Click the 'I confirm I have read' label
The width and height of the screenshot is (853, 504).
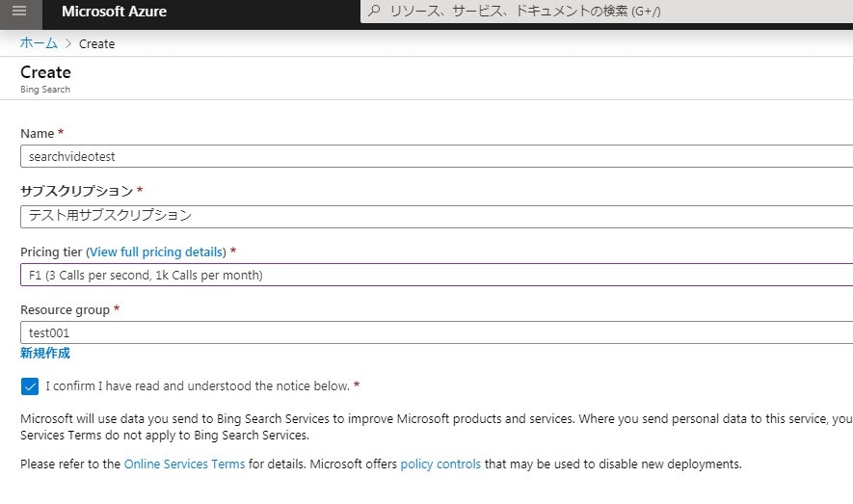(x=198, y=386)
